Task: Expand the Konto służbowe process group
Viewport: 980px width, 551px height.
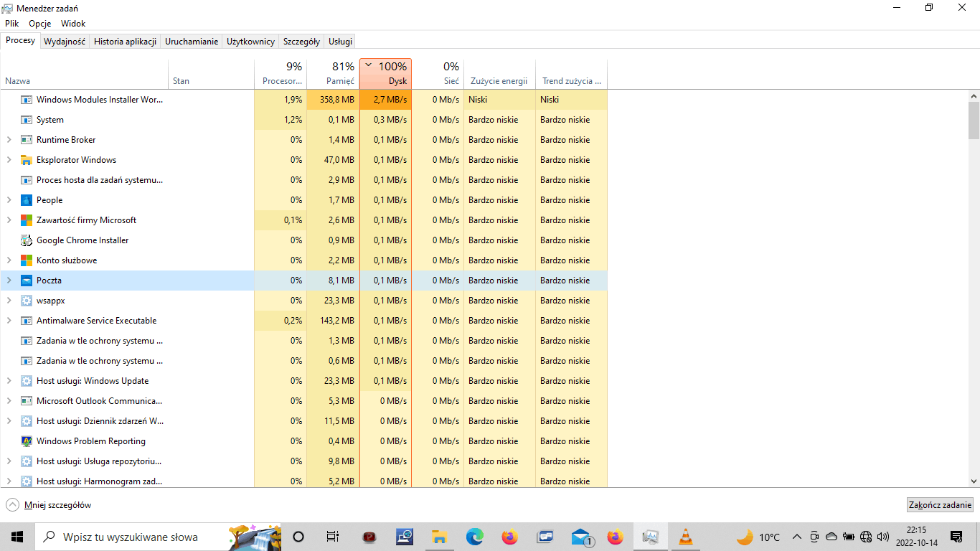Action: 9,260
